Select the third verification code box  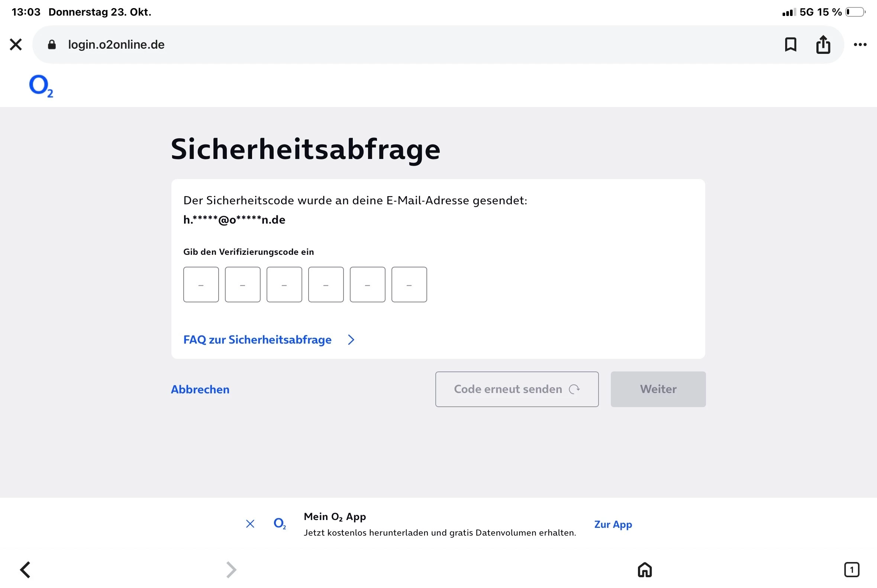tap(284, 285)
